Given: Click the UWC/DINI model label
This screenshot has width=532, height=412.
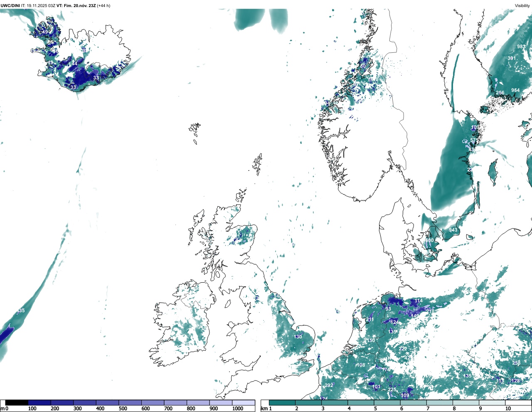Looking at the screenshot, I should click(10, 6).
